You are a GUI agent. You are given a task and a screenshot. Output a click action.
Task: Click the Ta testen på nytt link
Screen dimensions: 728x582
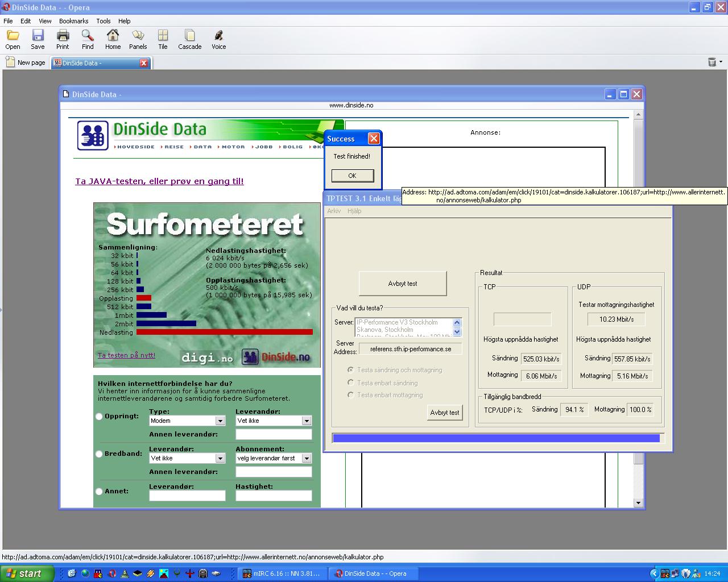click(x=126, y=355)
